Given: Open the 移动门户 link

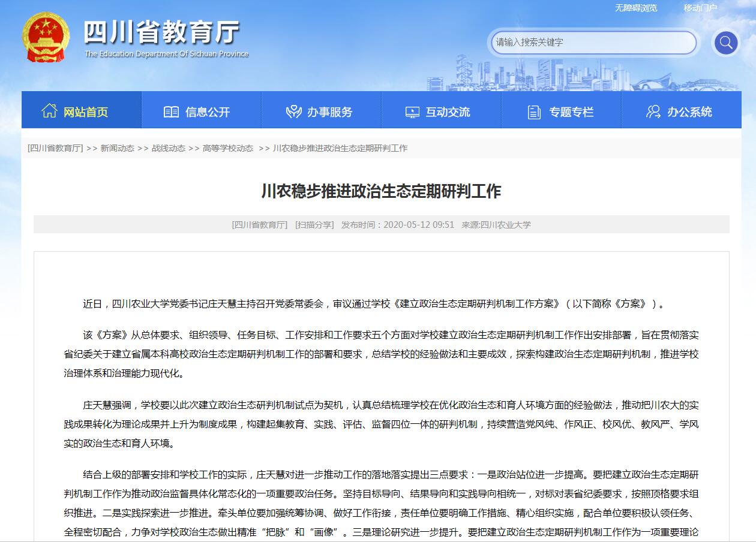Looking at the screenshot, I should [x=700, y=8].
